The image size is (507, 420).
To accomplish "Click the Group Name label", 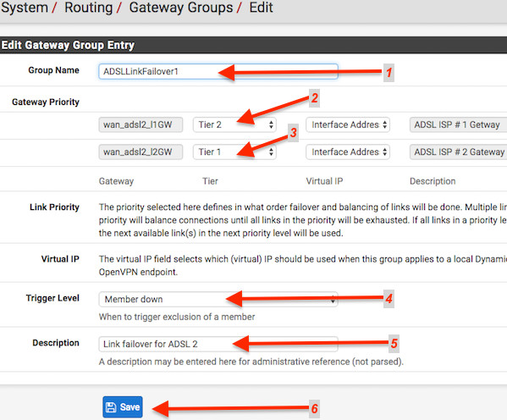I will tap(53, 70).
